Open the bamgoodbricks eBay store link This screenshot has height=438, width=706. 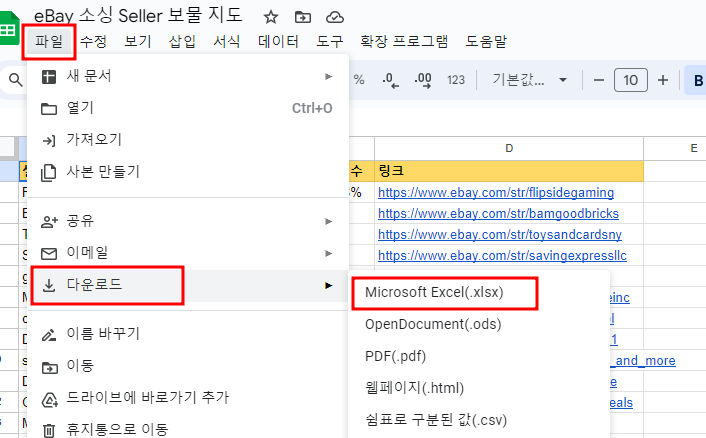coord(498,213)
